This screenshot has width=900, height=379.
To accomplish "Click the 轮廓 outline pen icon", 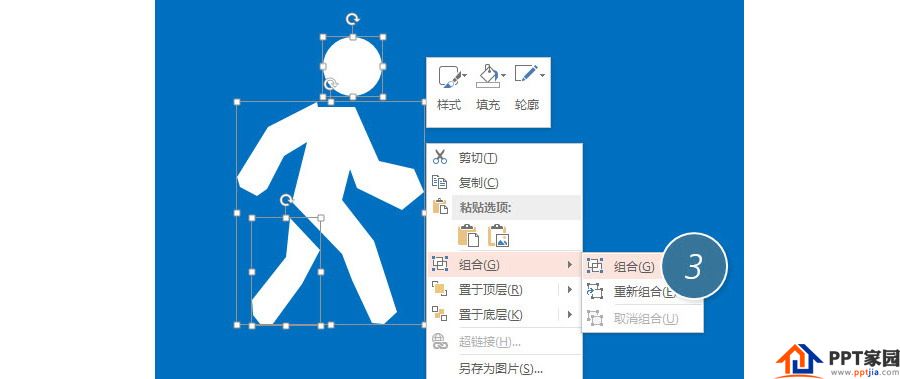I will pos(525,75).
